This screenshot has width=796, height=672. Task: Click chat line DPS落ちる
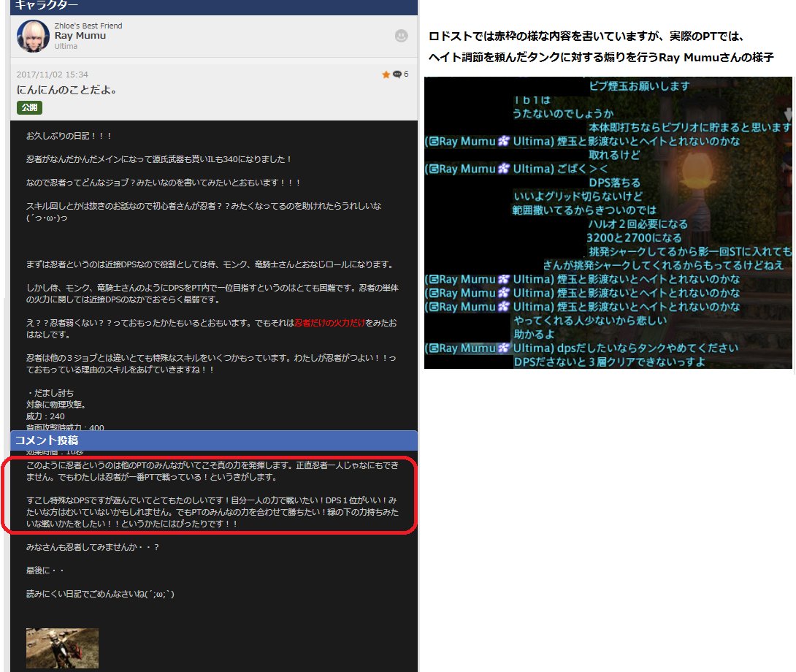pos(615,183)
